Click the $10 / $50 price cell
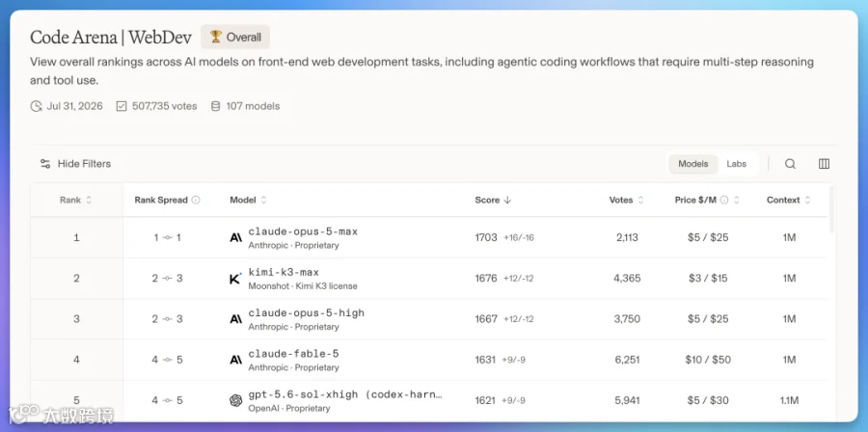Viewport: 868px width, 432px height. pos(708,360)
